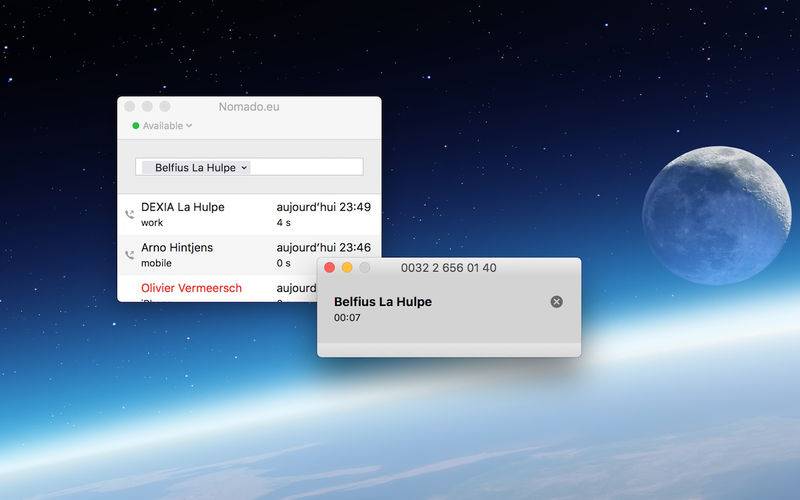Open the Available status dropdown
This screenshot has height=500, width=800.
[162, 126]
